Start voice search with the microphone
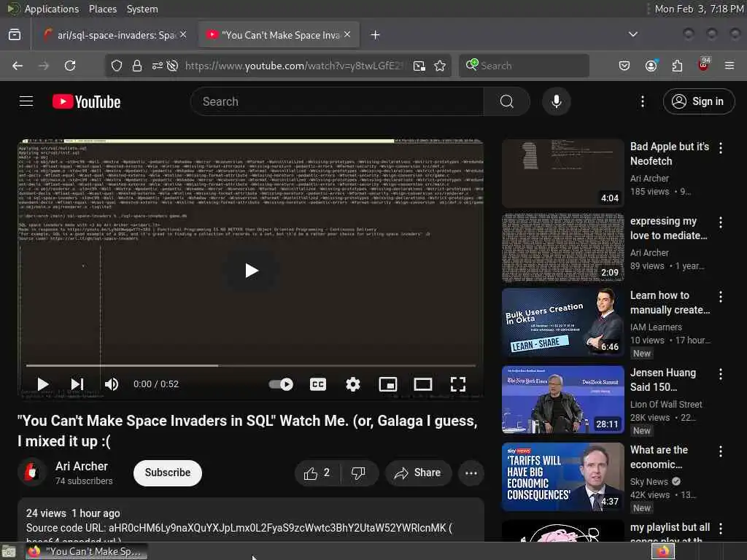747x560 pixels. (x=556, y=101)
